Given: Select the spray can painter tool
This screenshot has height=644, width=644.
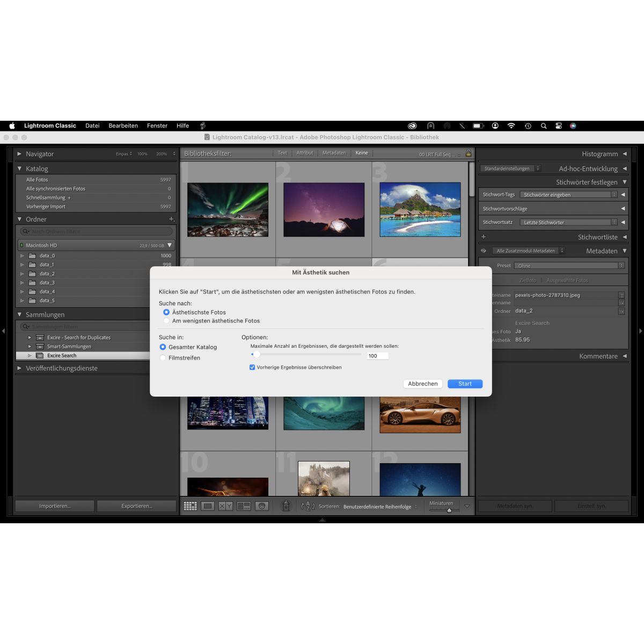Looking at the screenshot, I should [x=286, y=506].
